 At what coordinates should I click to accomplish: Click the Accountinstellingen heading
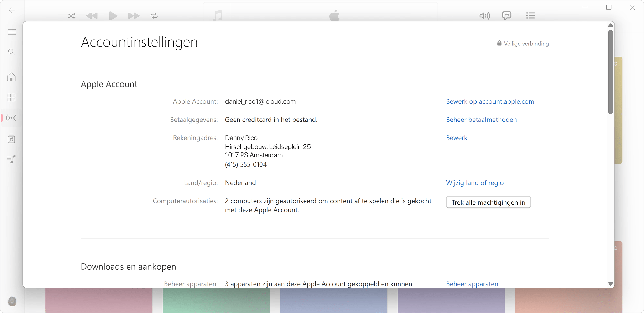tap(139, 42)
